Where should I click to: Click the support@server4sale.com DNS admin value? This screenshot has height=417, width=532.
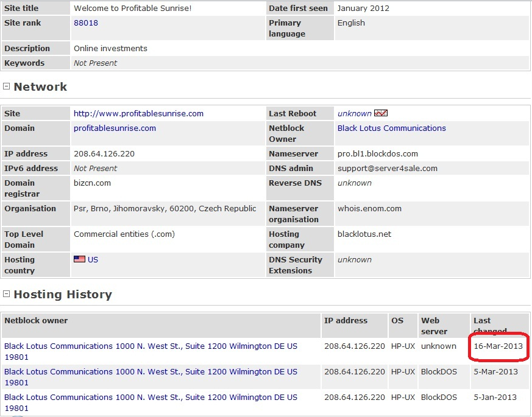click(387, 169)
